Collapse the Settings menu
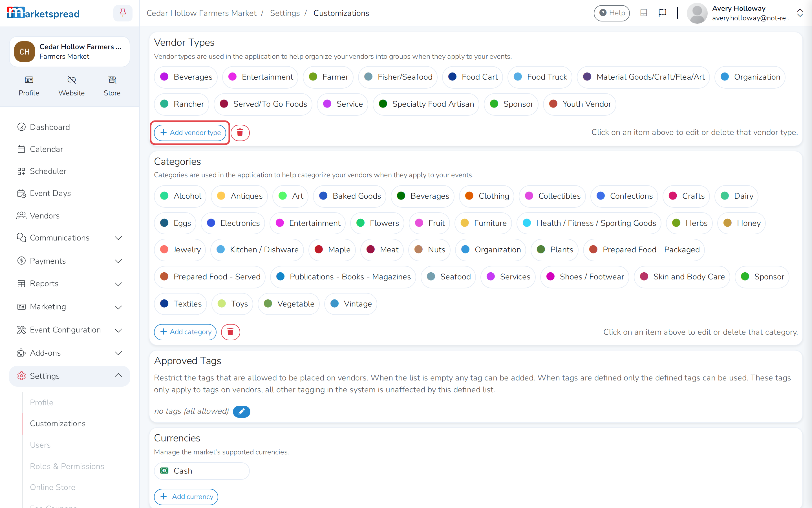 click(x=69, y=376)
